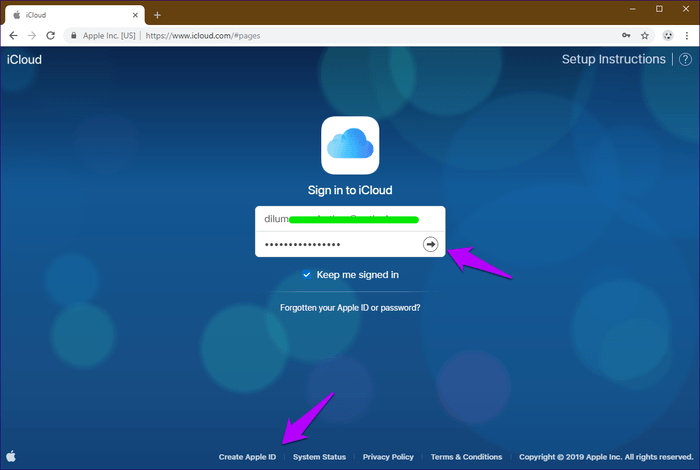Open Terms & Conditions link
Screen dimensions: 700x470
point(466,457)
